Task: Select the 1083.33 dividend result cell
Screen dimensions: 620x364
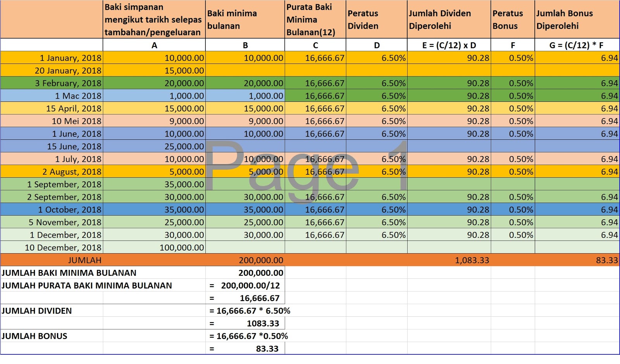Action: 245,323
